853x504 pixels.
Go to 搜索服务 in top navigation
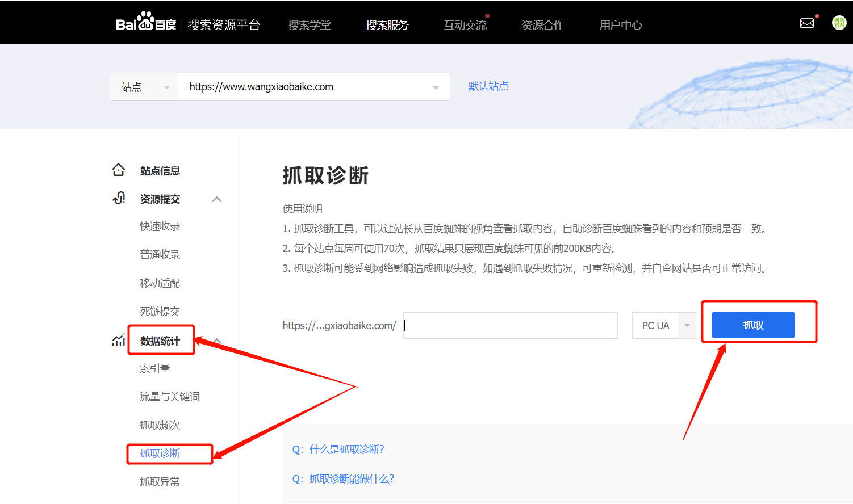tap(387, 25)
